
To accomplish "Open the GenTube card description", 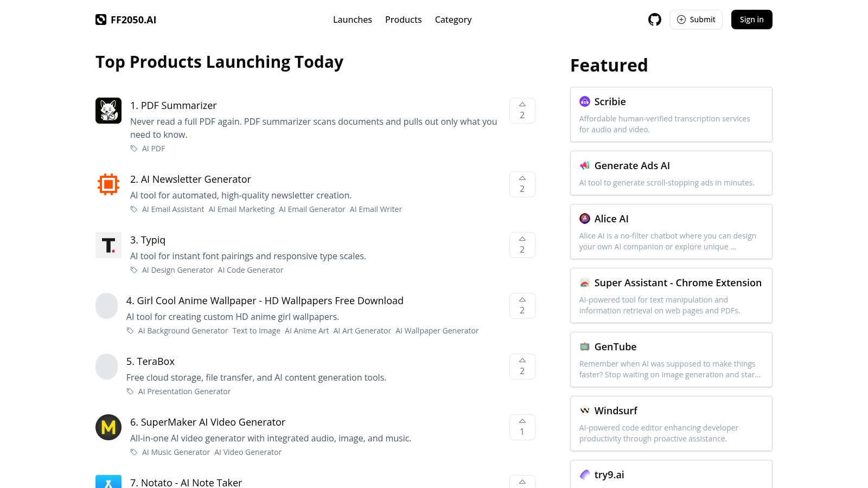I will click(x=670, y=369).
